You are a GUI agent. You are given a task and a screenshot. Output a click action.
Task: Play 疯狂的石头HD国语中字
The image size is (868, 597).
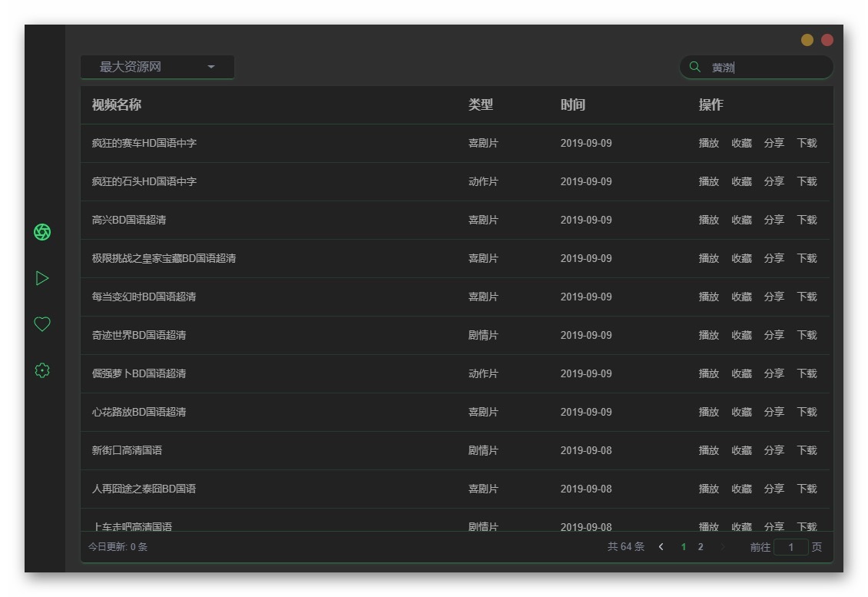tap(708, 181)
